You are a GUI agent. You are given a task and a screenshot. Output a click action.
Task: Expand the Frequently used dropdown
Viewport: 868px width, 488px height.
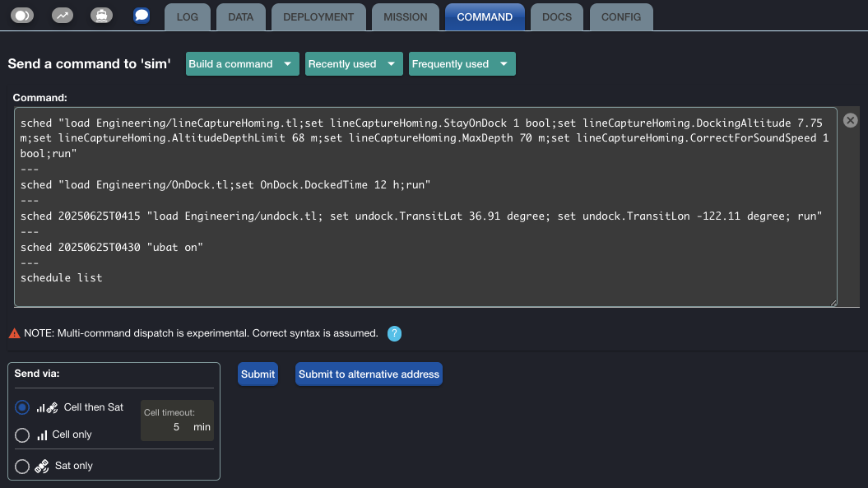(462, 64)
